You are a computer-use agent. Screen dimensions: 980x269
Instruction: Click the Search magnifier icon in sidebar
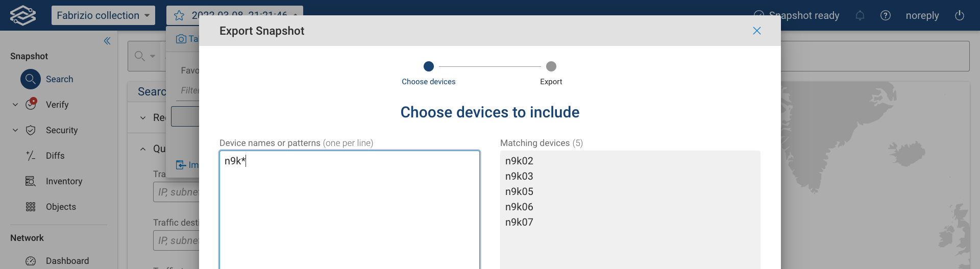pyautogui.click(x=31, y=79)
